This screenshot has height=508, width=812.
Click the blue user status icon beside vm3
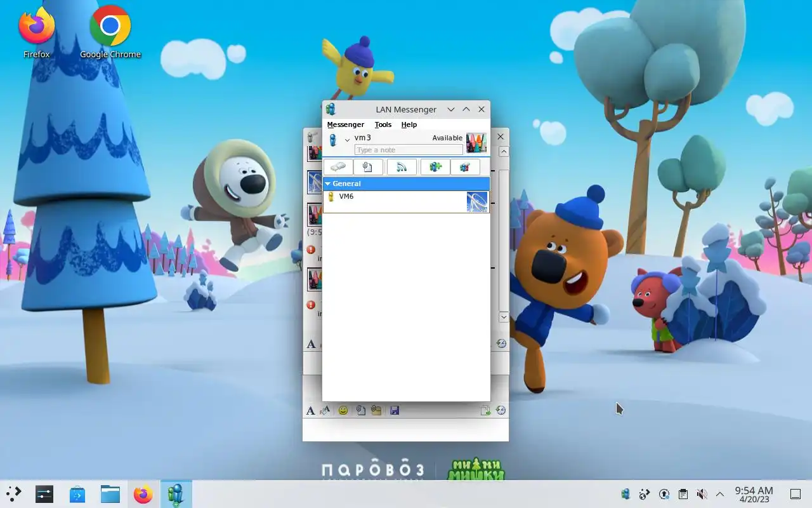click(x=332, y=140)
